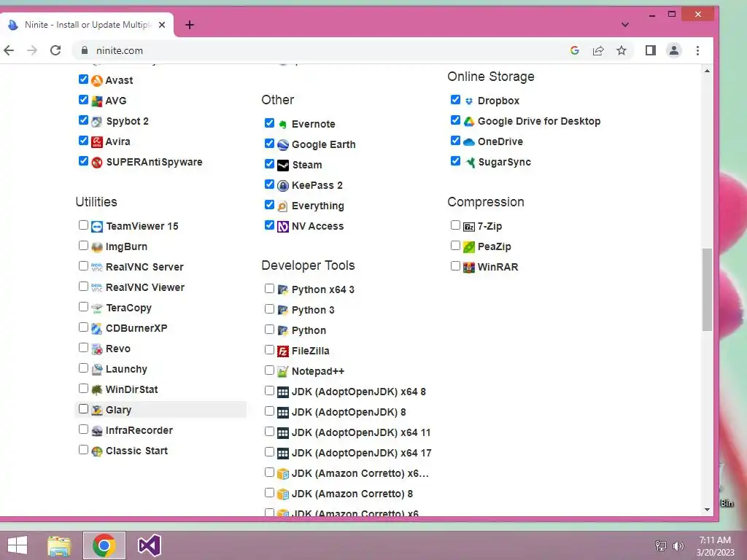Select the InfraRecorder label
The height and width of the screenshot is (560, 747).
pyautogui.click(x=139, y=430)
